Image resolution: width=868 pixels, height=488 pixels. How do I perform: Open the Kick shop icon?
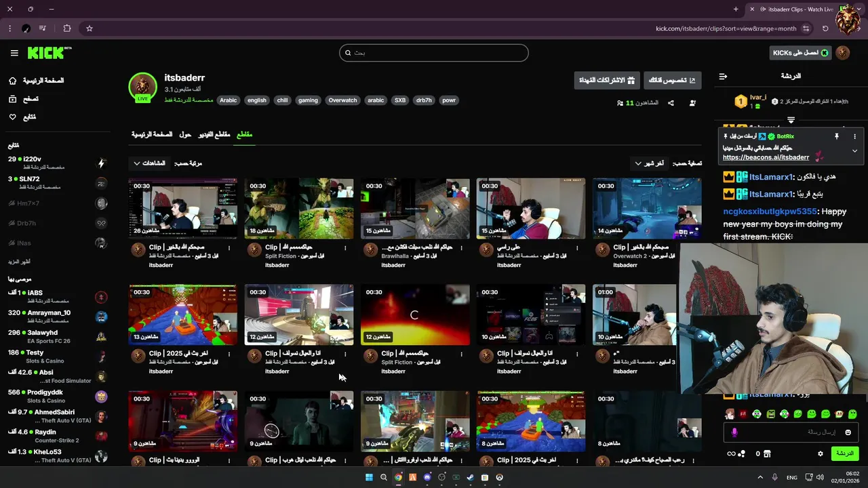[x=768, y=453]
